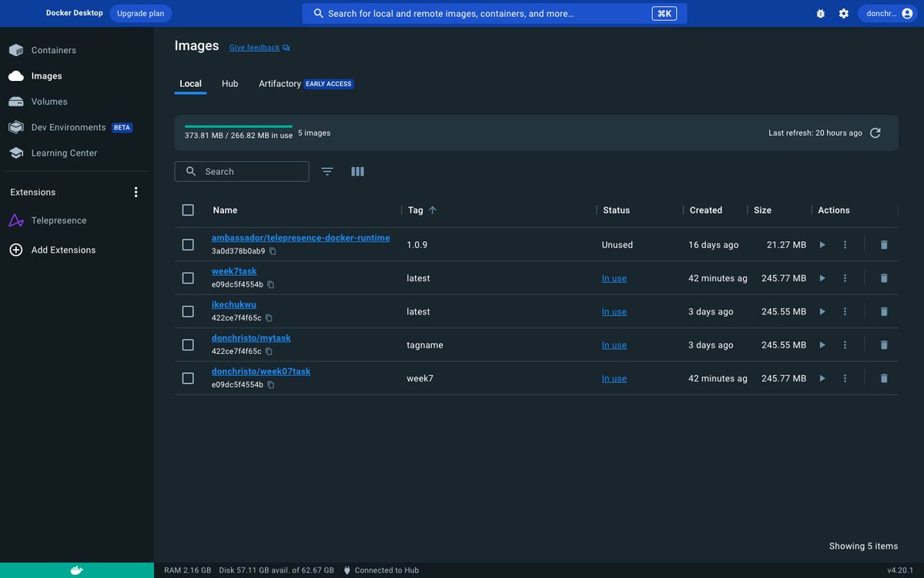The image size is (924, 578).
Task: Click the Docker whale icon
Action: [x=76, y=570]
